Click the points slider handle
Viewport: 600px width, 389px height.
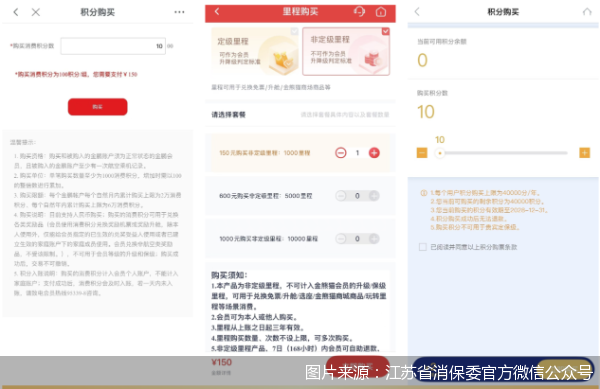coord(440,153)
